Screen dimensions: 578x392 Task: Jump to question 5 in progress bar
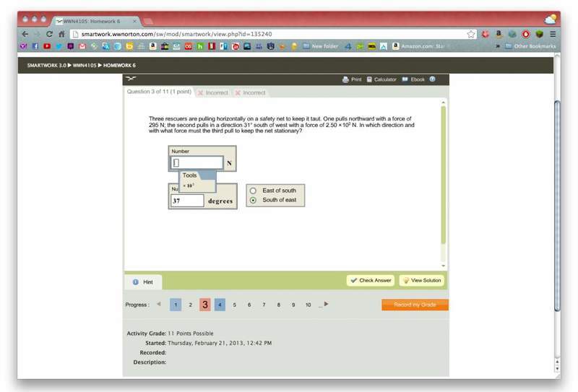point(234,305)
